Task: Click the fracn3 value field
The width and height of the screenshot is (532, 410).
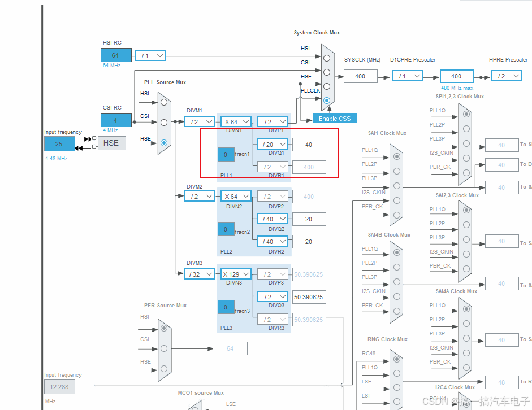Action: (x=226, y=307)
